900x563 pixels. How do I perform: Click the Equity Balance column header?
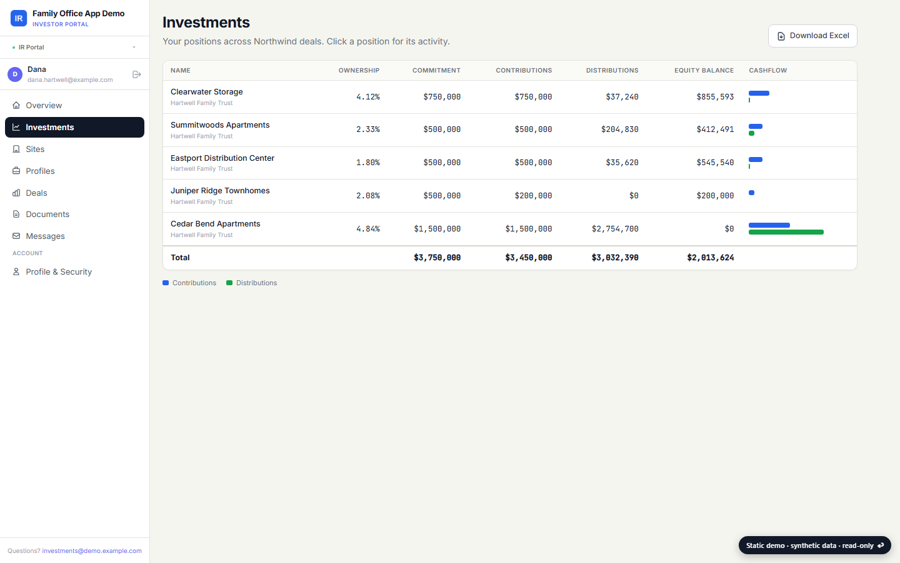[x=704, y=71]
